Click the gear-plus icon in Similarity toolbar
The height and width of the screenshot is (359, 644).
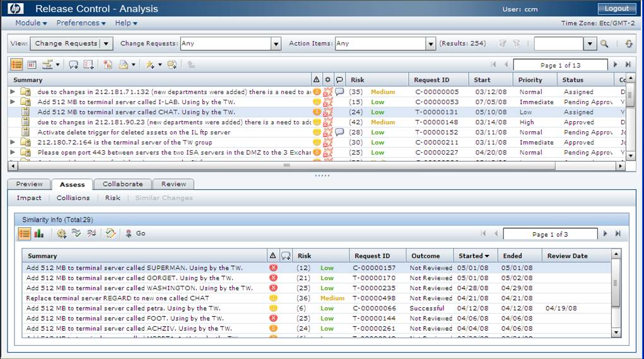[62, 233]
